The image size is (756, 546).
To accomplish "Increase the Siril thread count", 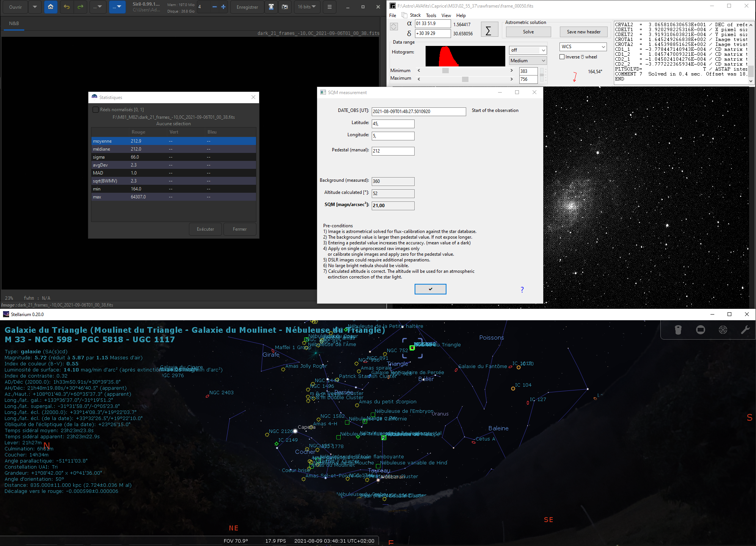I will tap(223, 7).
